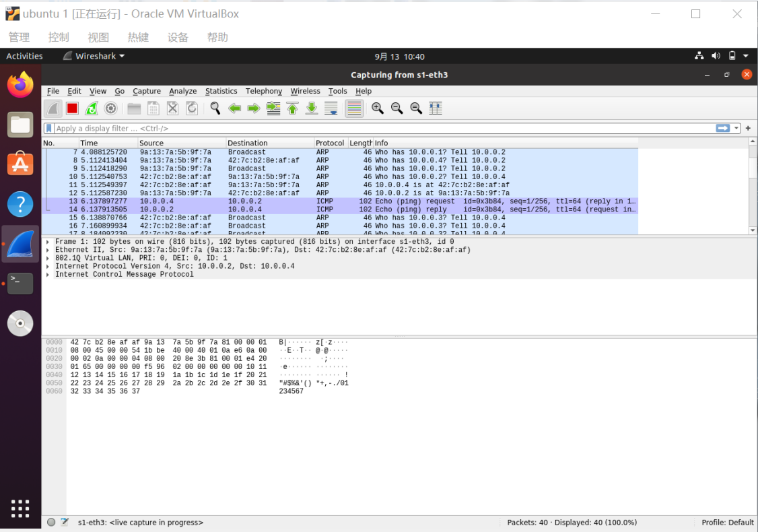
Task: Jump to last packet icon
Action: tap(312, 108)
